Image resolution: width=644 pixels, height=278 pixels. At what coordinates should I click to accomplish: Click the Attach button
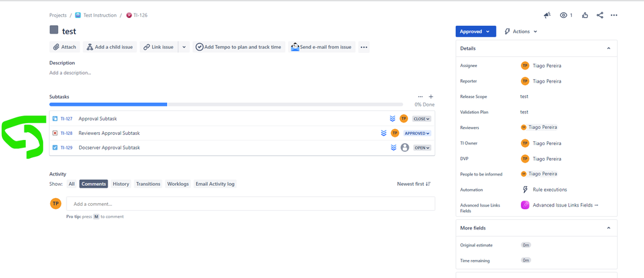[65, 47]
